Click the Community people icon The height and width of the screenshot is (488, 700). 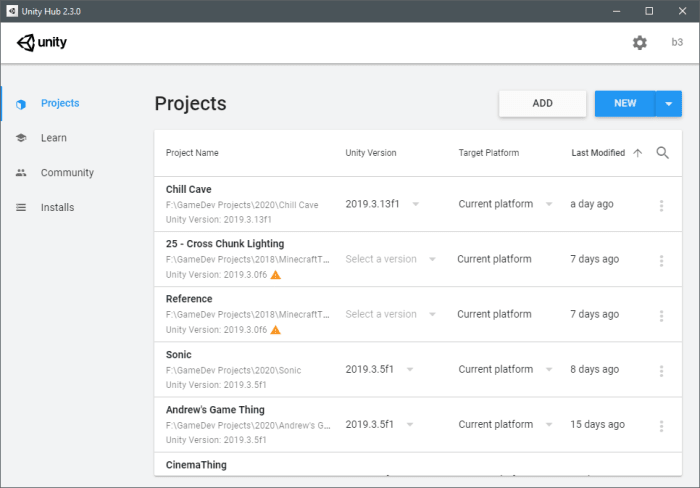click(21, 172)
